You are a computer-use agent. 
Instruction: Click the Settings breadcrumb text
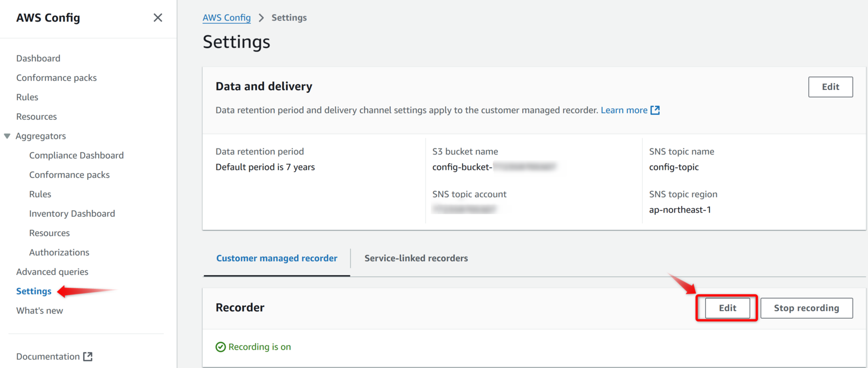click(289, 17)
